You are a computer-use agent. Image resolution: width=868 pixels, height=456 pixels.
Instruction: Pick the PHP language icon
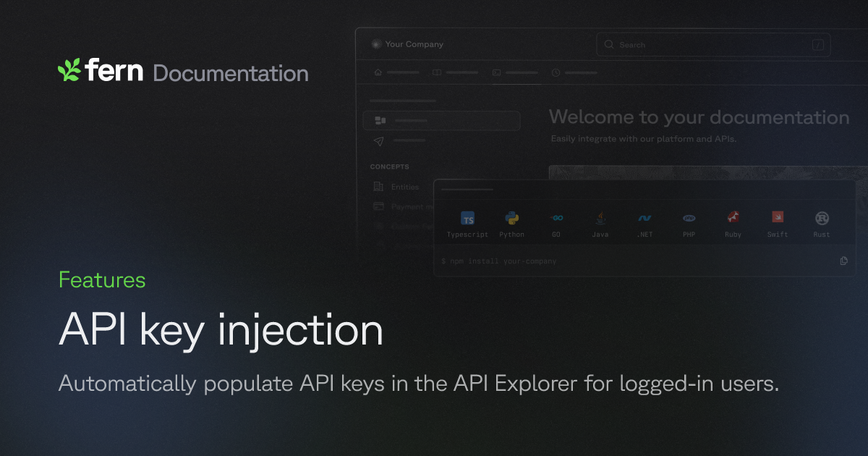[689, 218]
